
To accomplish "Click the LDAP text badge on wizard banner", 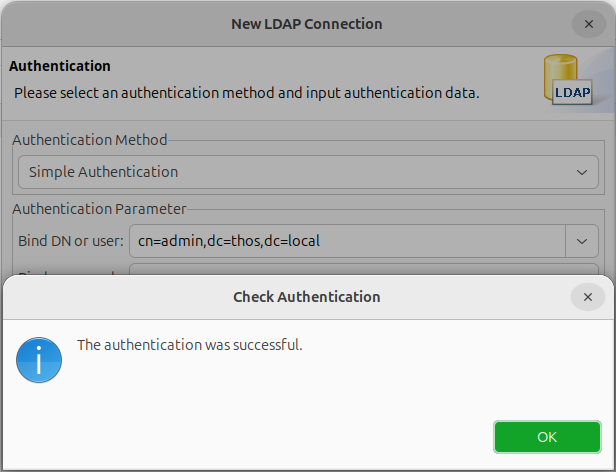I will [572, 93].
